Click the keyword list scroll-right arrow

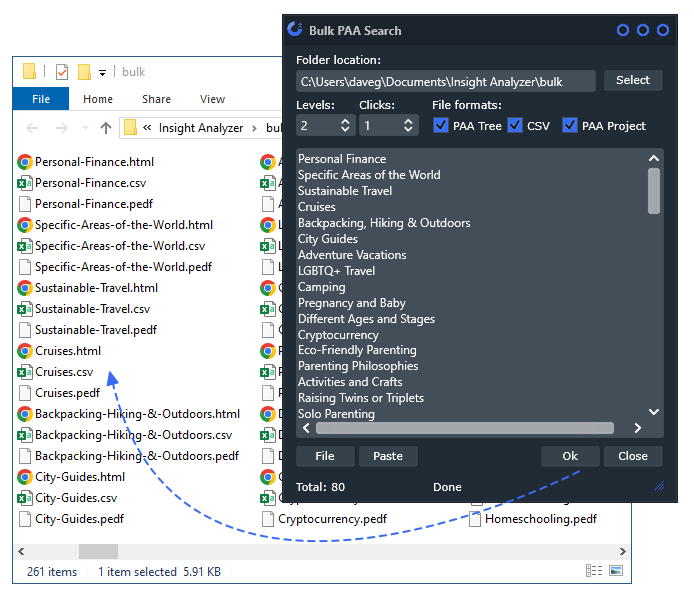(637, 428)
